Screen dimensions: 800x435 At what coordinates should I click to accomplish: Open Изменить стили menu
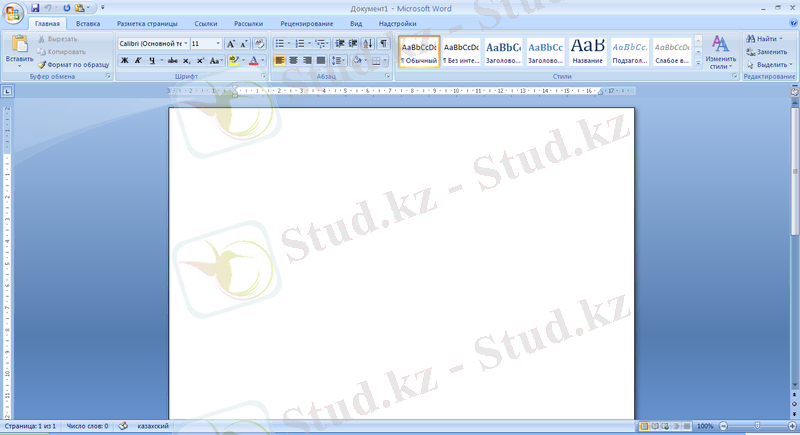click(x=720, y=52)
